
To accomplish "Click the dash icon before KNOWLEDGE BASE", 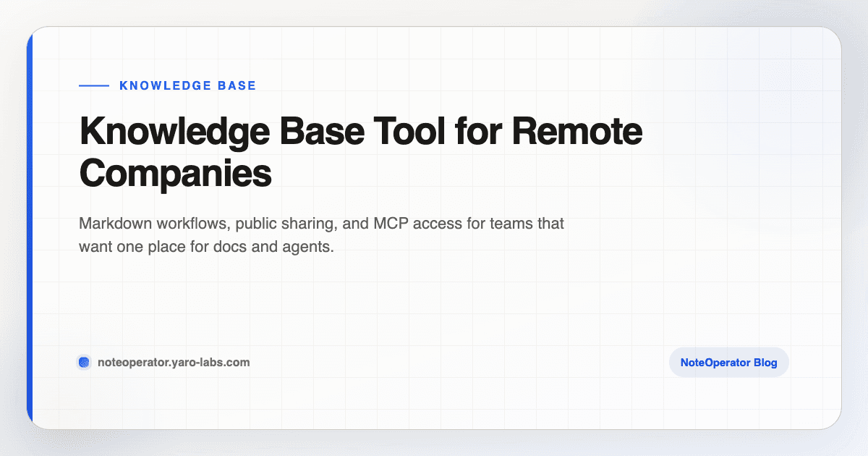I will tap(94, 85).
